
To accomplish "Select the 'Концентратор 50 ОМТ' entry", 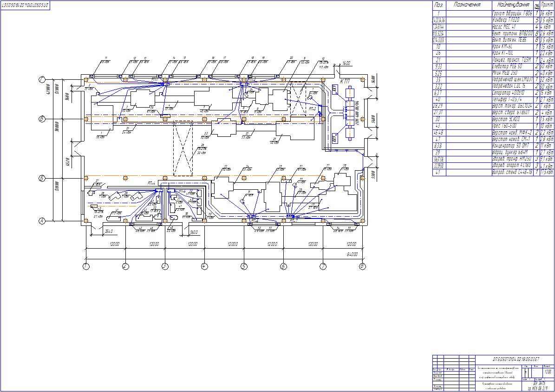I will (x=511, y=146).
